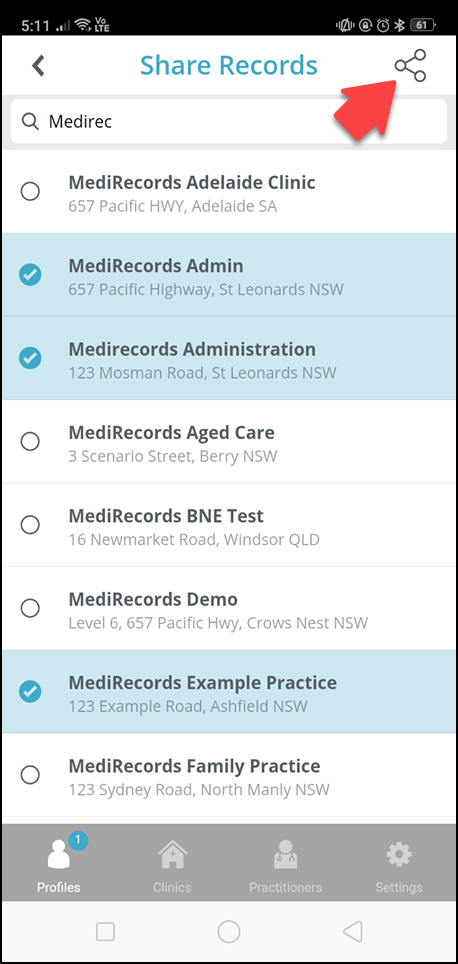Click the Medirec search field

pos(229,121)
